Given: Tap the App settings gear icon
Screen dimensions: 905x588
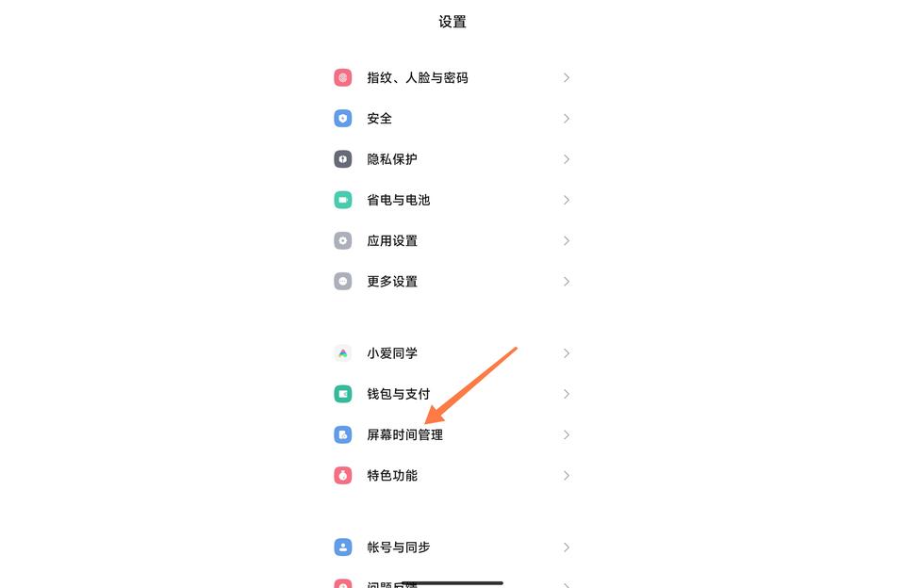Looking at the screenshot, I should 343,240.
